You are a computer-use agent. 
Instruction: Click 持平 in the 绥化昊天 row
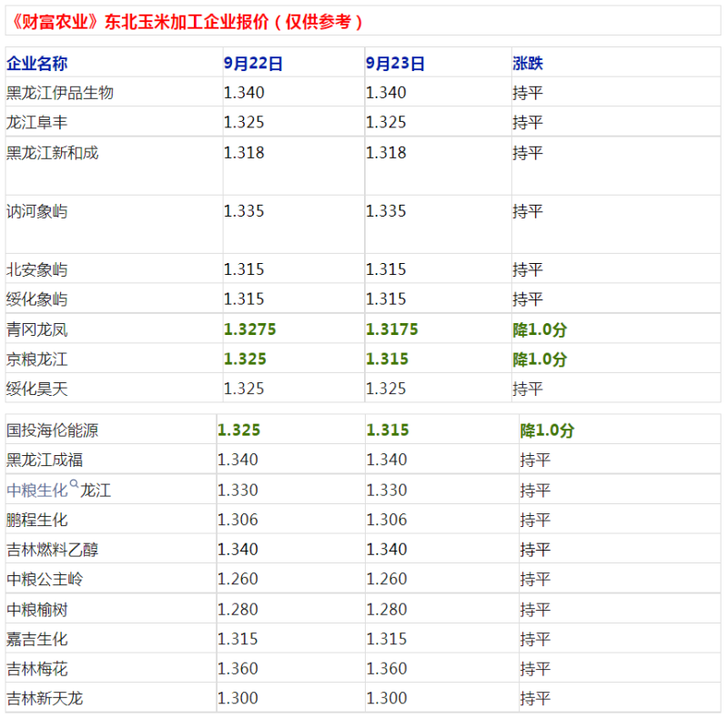(528, 389)
